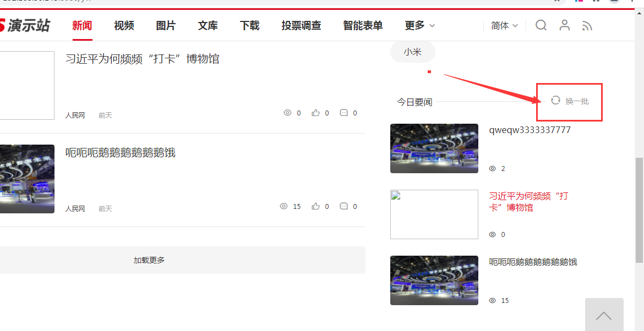Expand the 更多 navigation dropdown
Viewport: 644px width, 331px height.
pos(419,25)
